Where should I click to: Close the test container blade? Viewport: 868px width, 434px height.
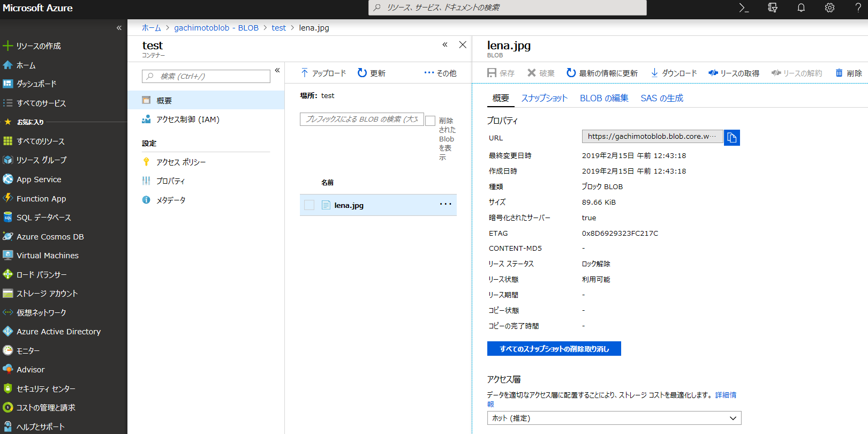(463, 44)
